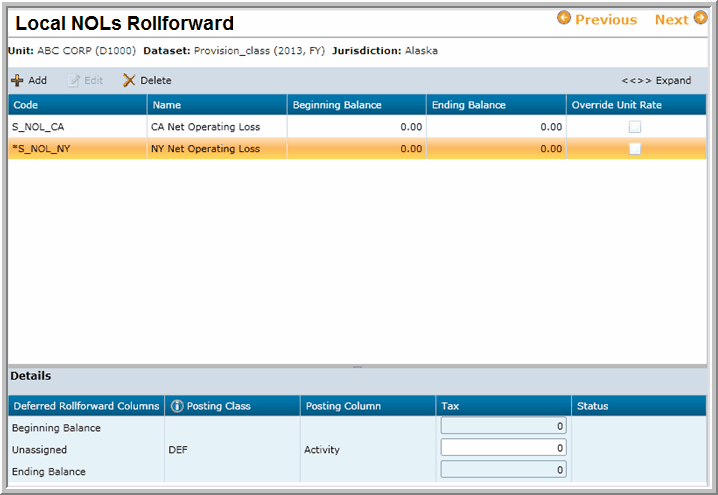This screenshot has width=718, height=495.
Task: Click the splitter handle above Details
Action: pyautogui.click(x=358, y=367)
